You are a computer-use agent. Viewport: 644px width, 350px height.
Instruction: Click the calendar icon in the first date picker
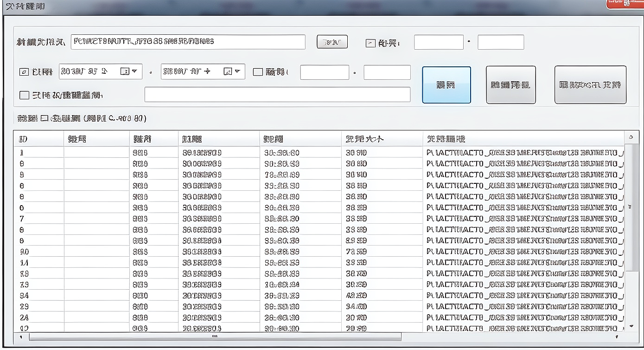coord(124,71)
